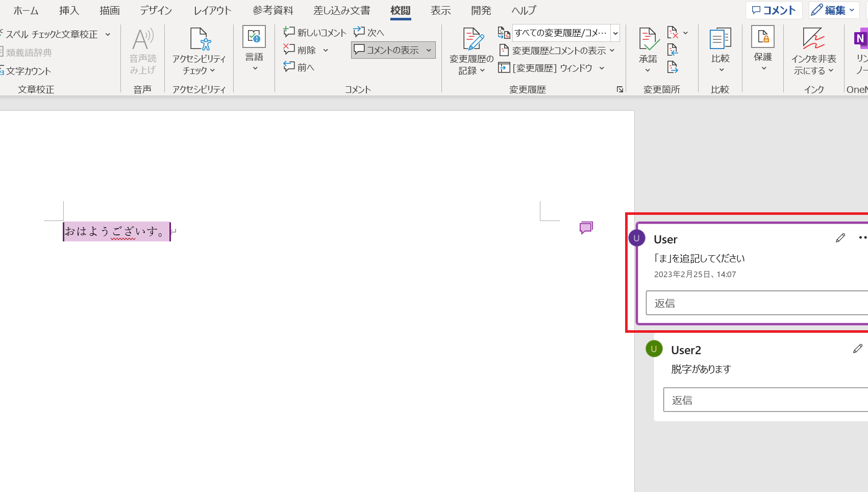The image size is (868, 492).
Task: Expand the Delete (削除) comment dropdown arrow
Action: point(326,50)
